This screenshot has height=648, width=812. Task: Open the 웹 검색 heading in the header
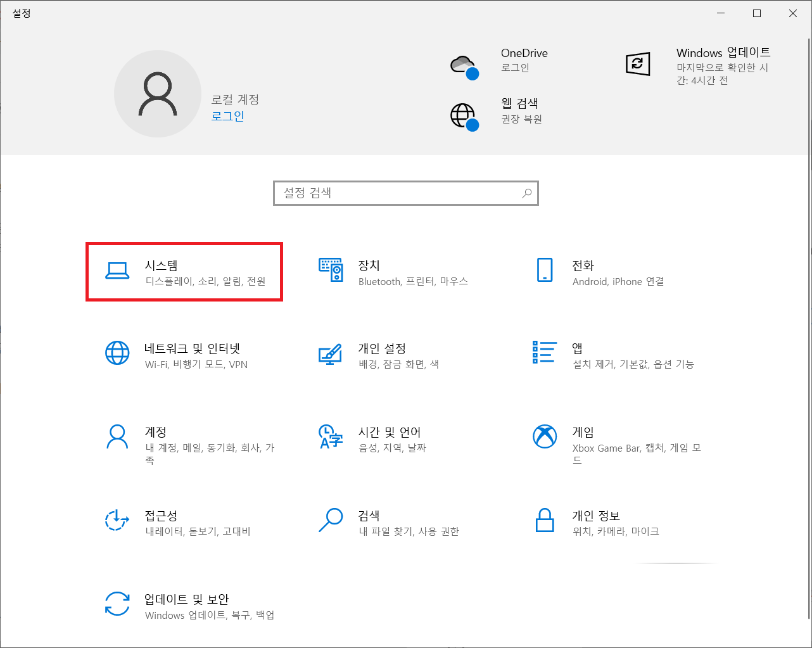tap(519, 103)
